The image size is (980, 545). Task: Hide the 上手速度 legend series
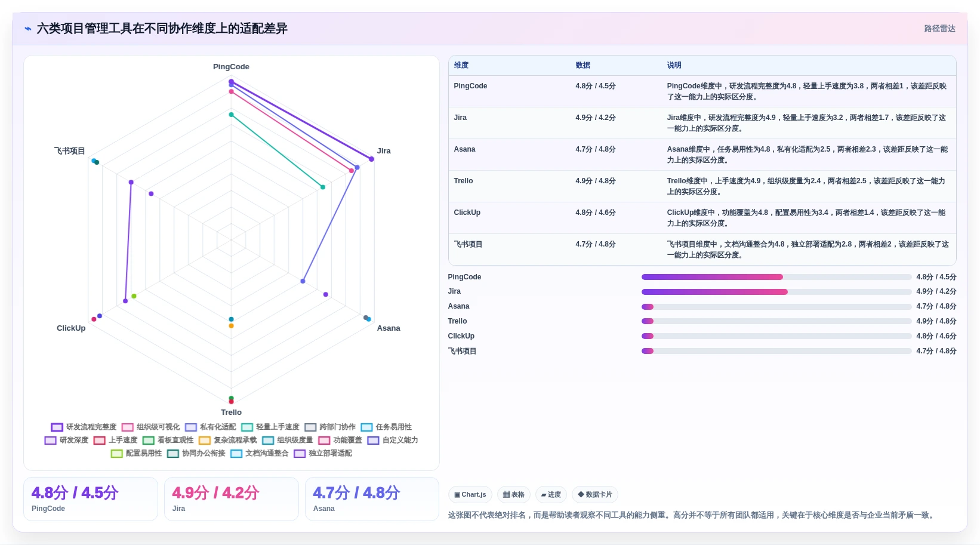point(115,440)
